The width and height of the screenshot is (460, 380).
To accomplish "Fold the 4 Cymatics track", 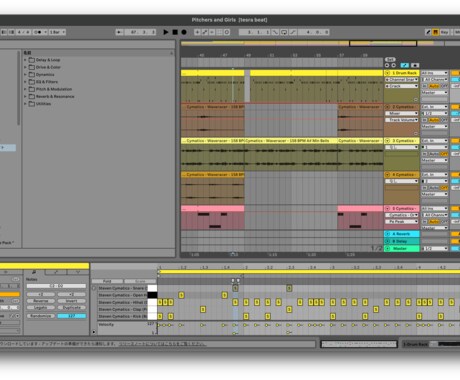I will coord(388,175).
